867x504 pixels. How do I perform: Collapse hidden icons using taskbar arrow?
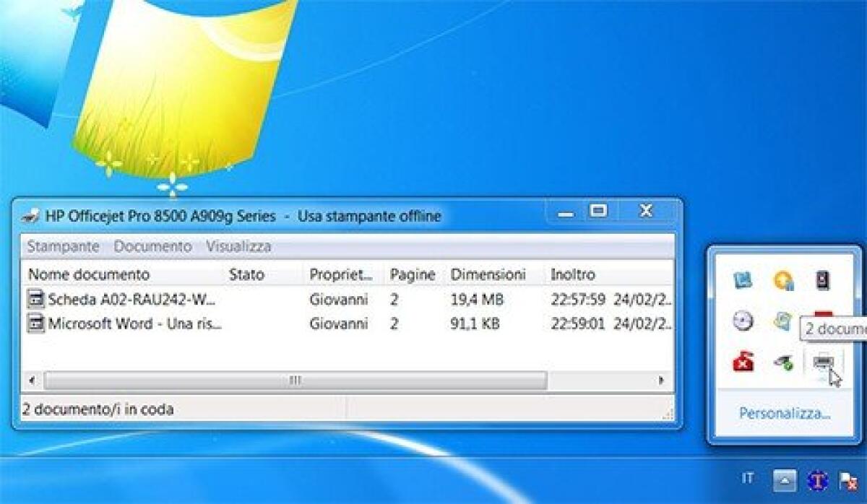tap(785, 479)
